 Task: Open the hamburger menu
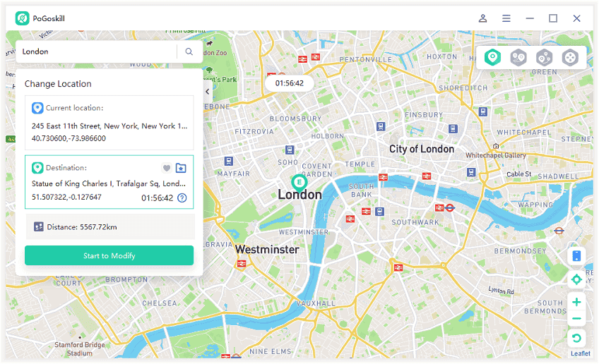(506, 18)
